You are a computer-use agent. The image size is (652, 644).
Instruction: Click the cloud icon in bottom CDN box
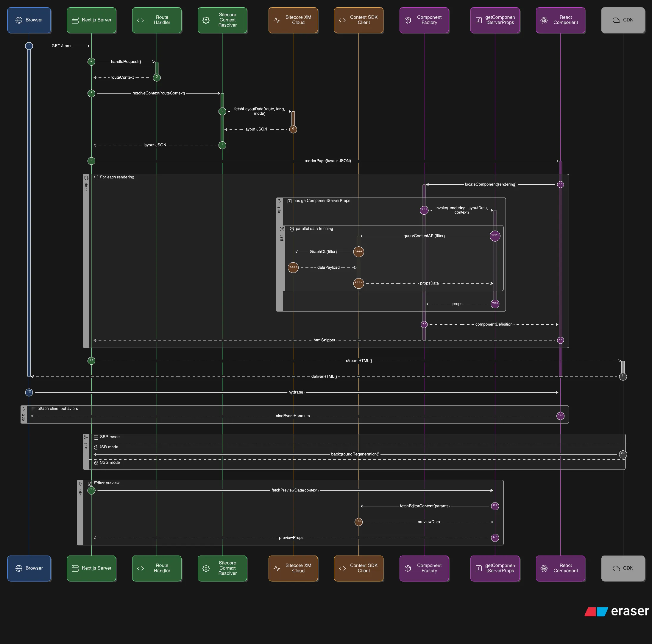[616, 568]
